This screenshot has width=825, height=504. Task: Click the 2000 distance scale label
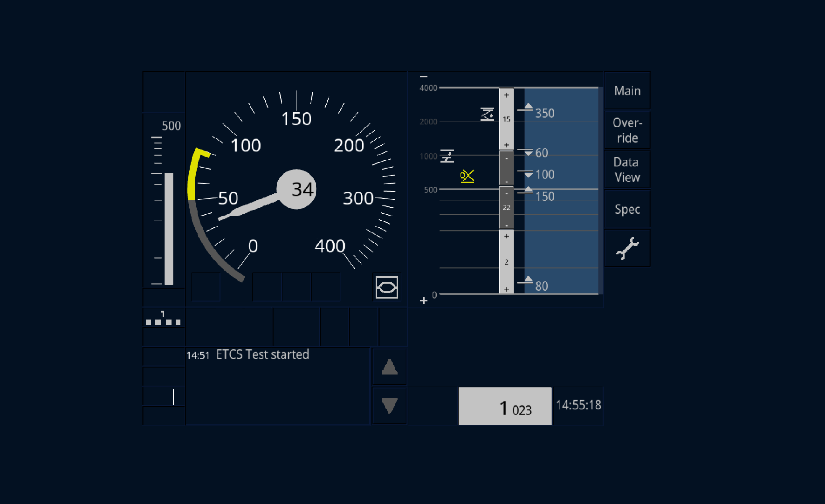tap(428, 122)
